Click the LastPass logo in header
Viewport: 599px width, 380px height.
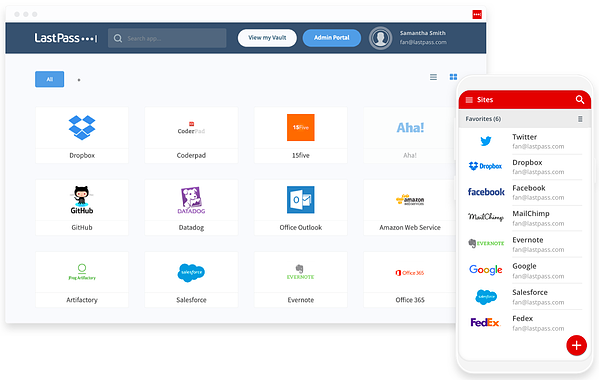[x=66, y=38]
